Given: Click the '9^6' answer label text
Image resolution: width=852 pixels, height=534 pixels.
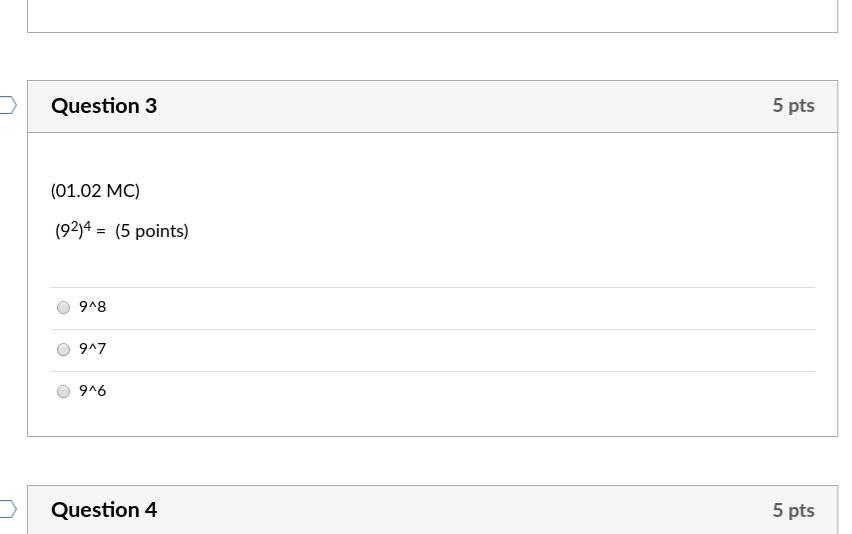Looking at the screenshot, I should (93, 391).
